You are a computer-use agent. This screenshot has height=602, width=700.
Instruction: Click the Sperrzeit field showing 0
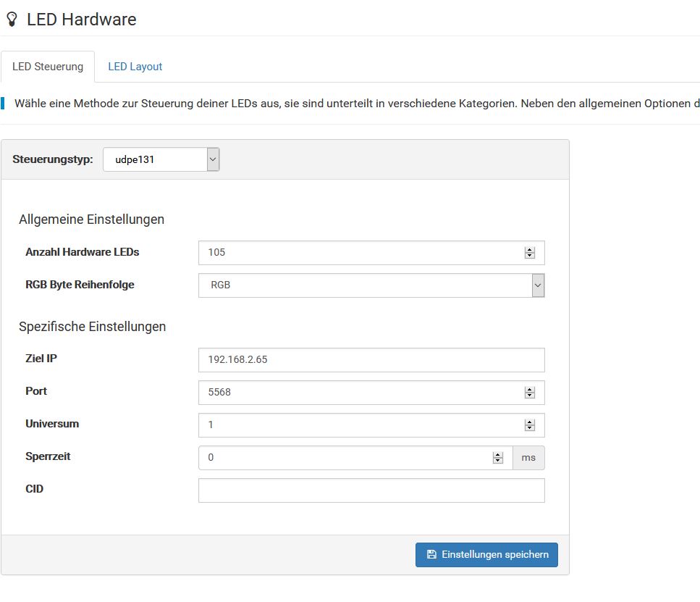[x=355, y=458]
